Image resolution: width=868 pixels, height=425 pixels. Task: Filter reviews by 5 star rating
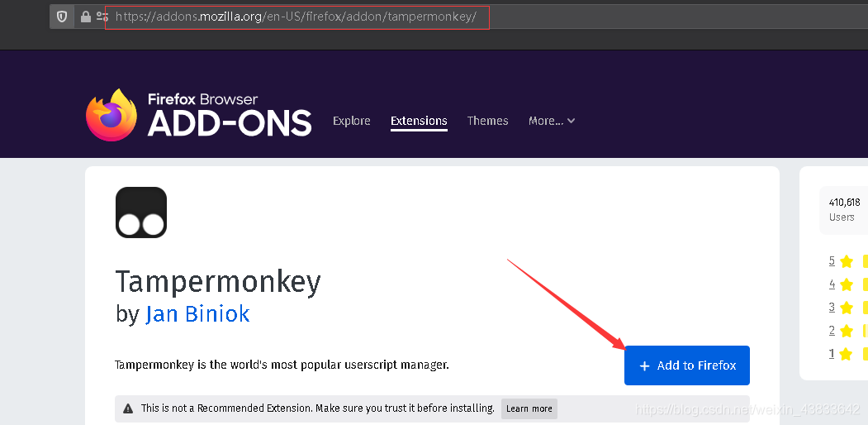tap(832, 261)
